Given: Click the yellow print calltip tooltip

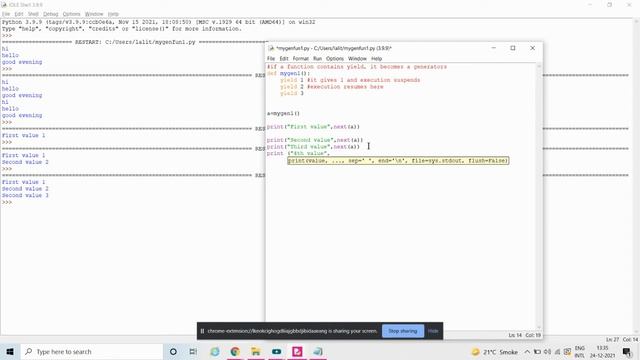Looking at the screenshot, I should tap(398, 161).
